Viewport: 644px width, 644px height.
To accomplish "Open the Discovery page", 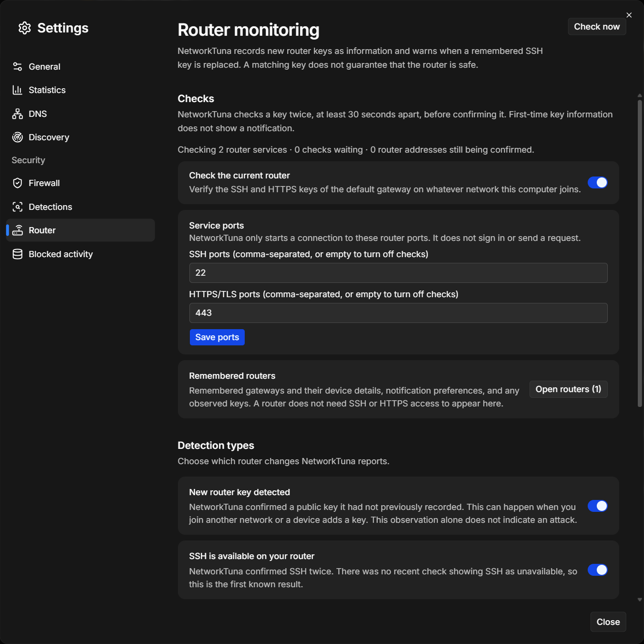I will point(81,137).
